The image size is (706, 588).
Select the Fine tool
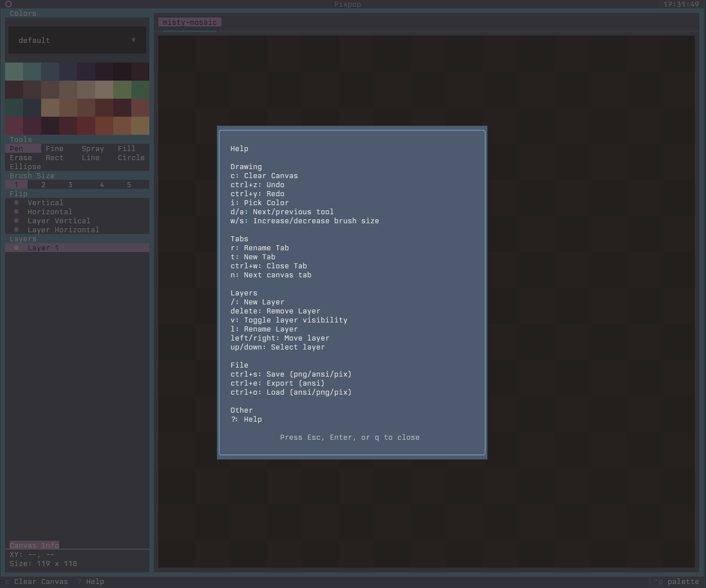(55, 149)
